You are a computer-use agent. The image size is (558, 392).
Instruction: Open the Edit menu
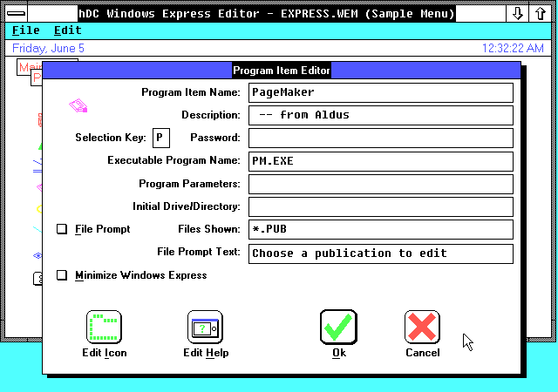[x=68, y=30]
